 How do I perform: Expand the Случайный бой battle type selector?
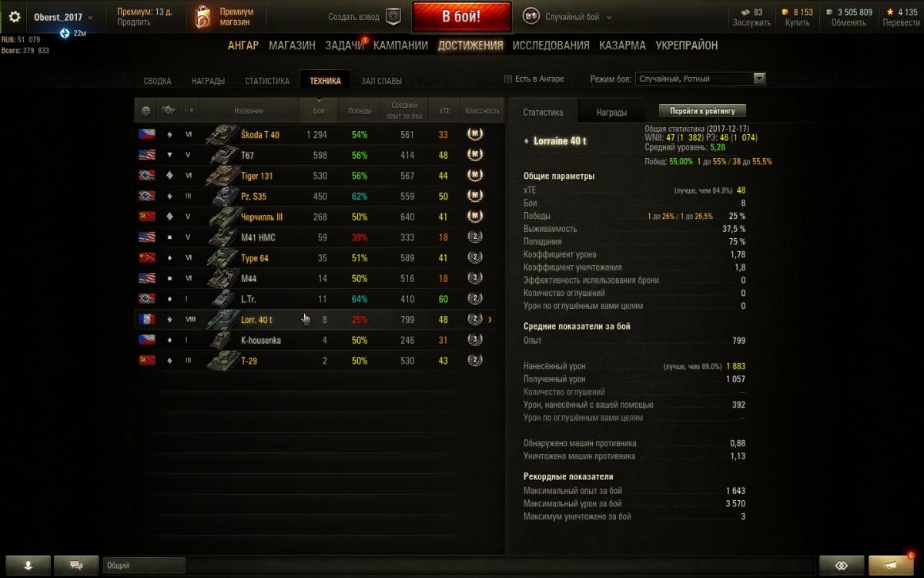click(567, 16)
